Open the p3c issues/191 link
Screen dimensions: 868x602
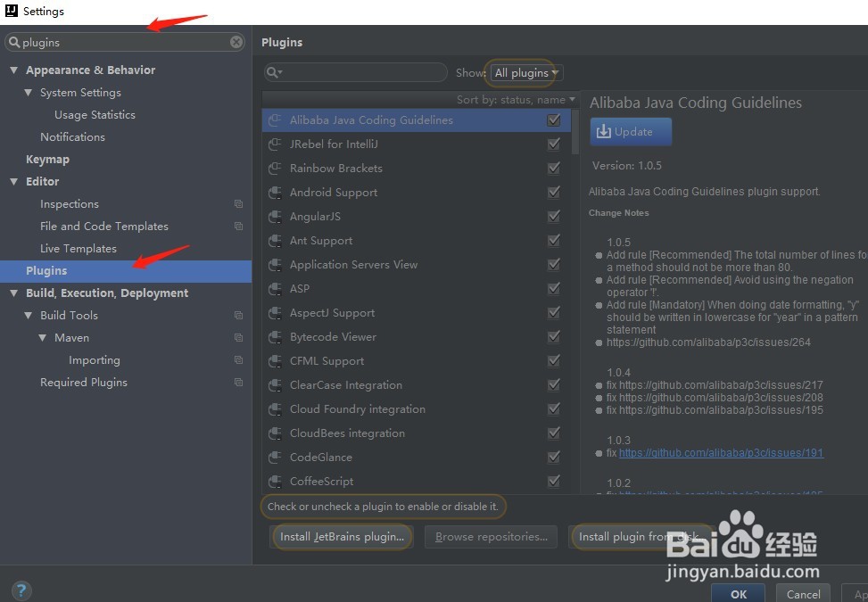point(721,452)
